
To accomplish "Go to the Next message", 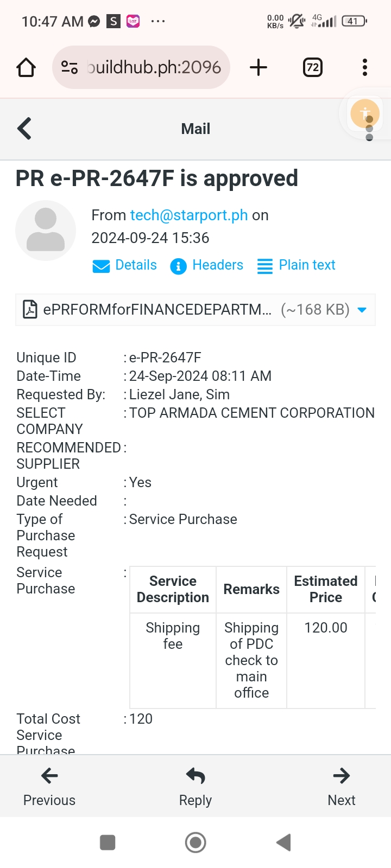I will (x=342, y=786).
